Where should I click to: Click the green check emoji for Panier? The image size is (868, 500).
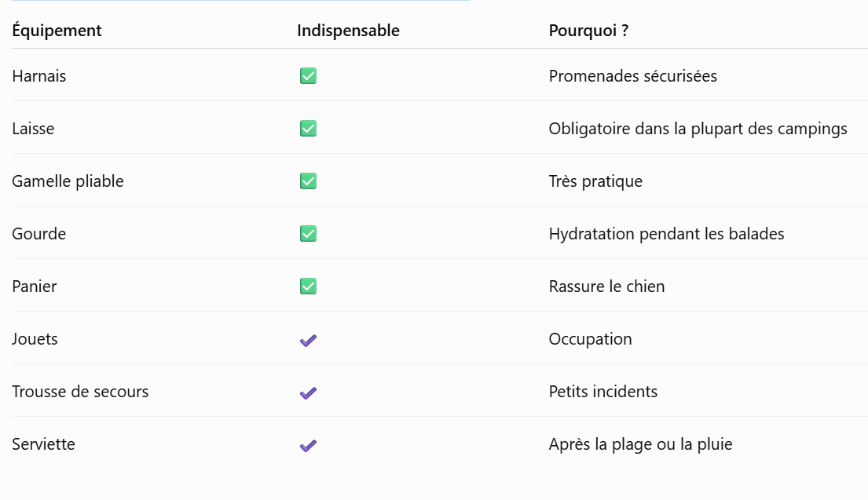tap(309, 286)
